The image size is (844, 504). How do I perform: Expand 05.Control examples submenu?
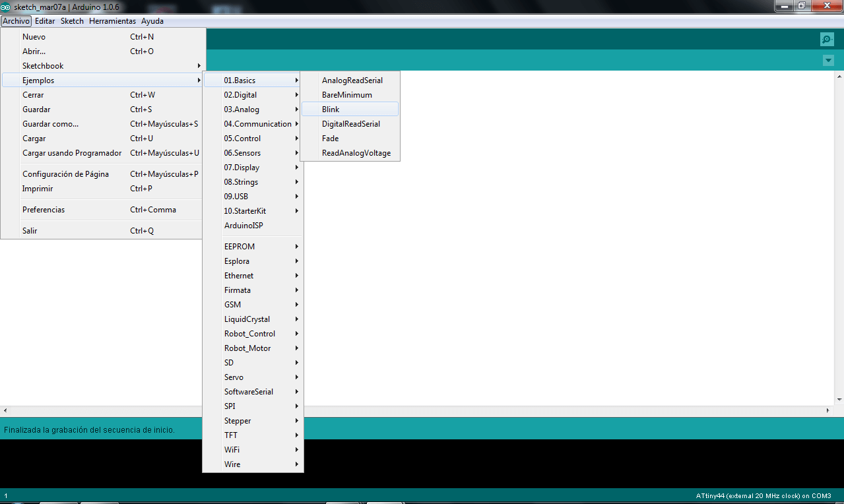pos(253,139)
